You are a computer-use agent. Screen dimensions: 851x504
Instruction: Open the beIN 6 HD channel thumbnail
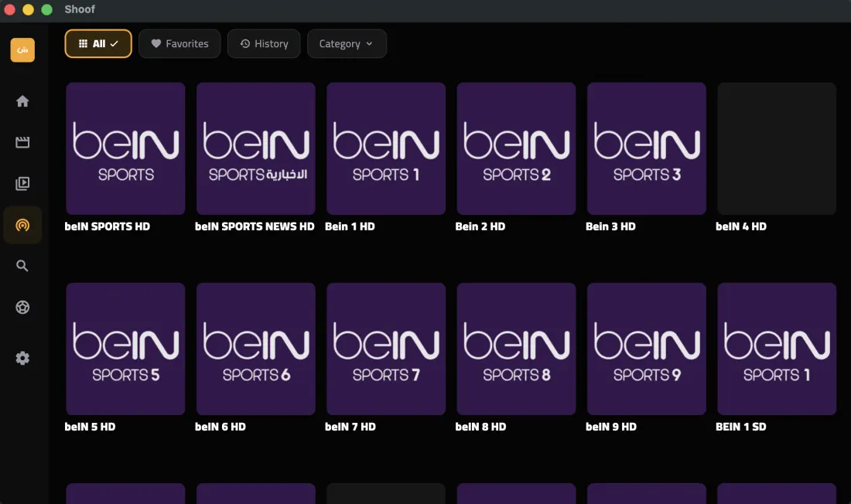pyautogui.click(x=255, y=349)
